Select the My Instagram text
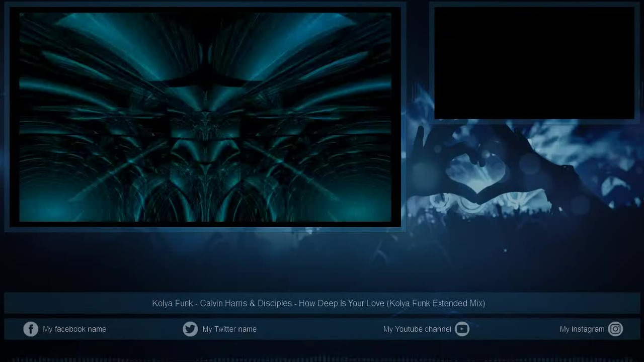Viewport: 644px width, 362px height. point(582,329)
